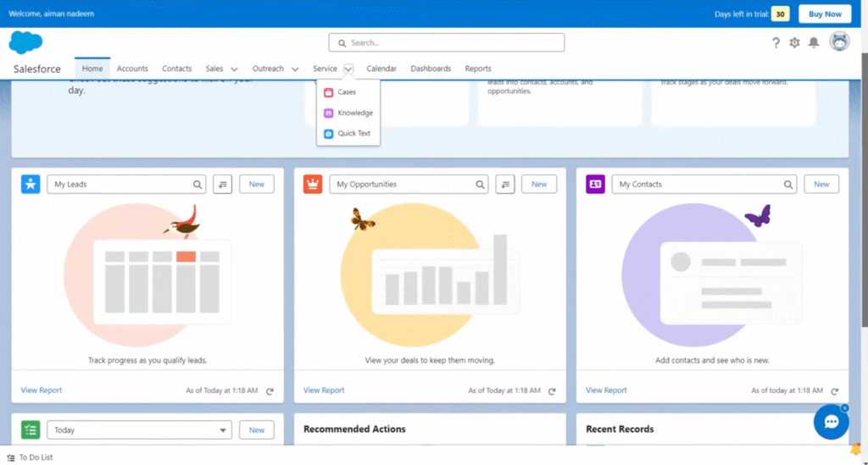Create a new contact with New
The image size is (868, 465).
(821, 184)
